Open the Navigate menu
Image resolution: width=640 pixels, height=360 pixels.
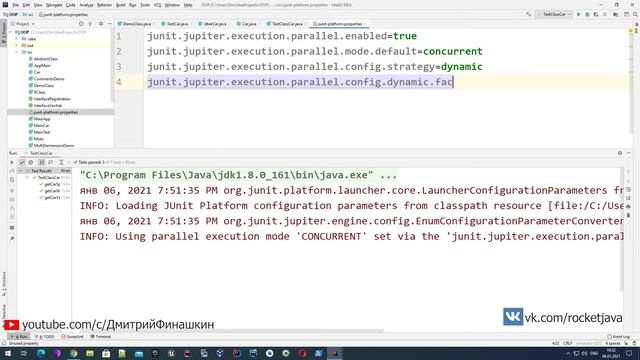tap(54, 5)
